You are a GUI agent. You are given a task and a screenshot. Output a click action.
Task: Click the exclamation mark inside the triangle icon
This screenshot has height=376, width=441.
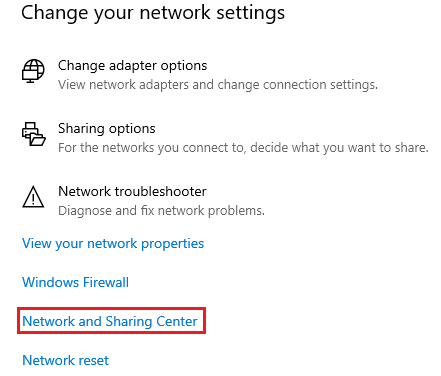click(33, 199)
